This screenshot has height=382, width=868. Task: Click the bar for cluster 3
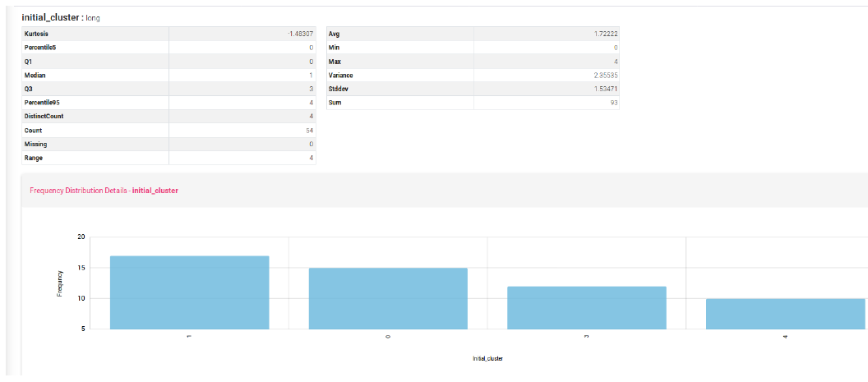click(x=587, y=307)
